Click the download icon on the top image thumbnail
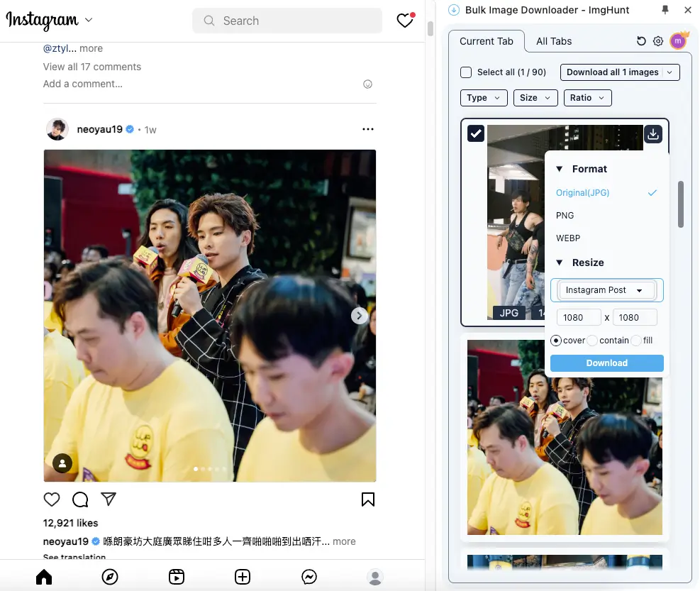 point(653,133)
